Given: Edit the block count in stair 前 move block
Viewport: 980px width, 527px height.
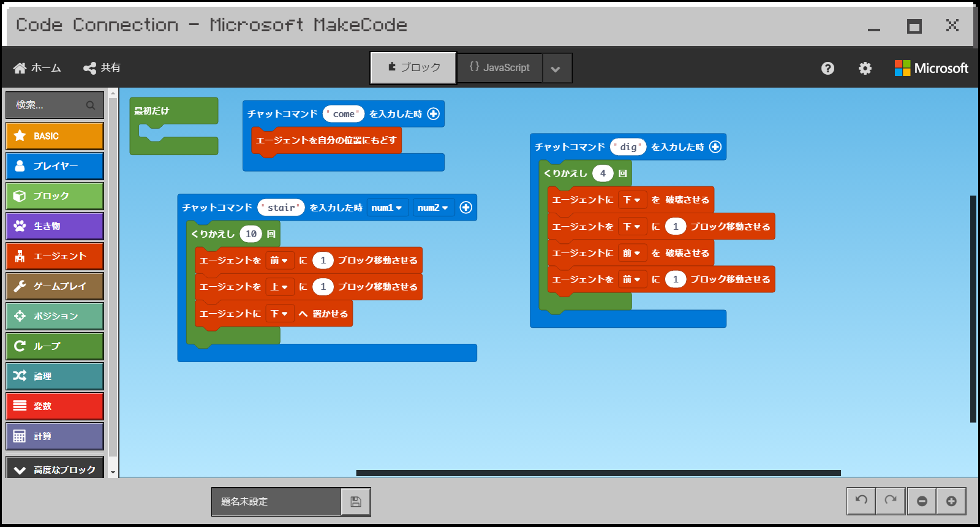Looking at the screenshot, I should point(323,260).
